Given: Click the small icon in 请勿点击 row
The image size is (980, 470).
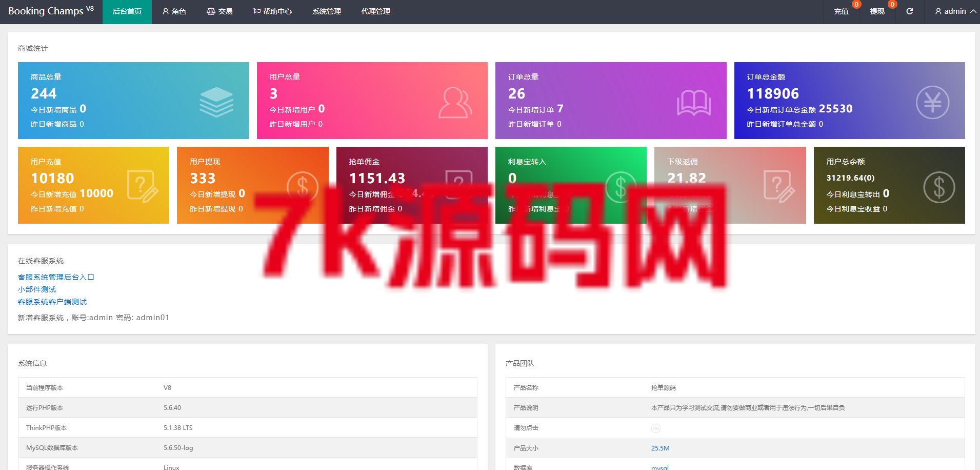Looking at the screenshot, I should (x=655, y=428).
